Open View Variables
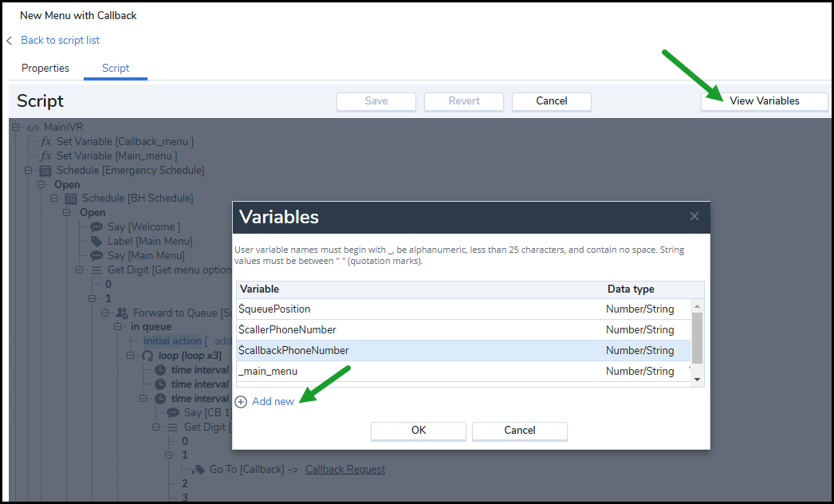This screenshot has width=834, height=504. click(x=765, y=101)
